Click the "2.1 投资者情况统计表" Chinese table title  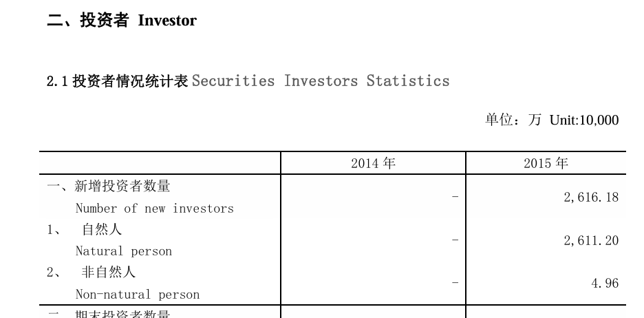click(117, 81)
